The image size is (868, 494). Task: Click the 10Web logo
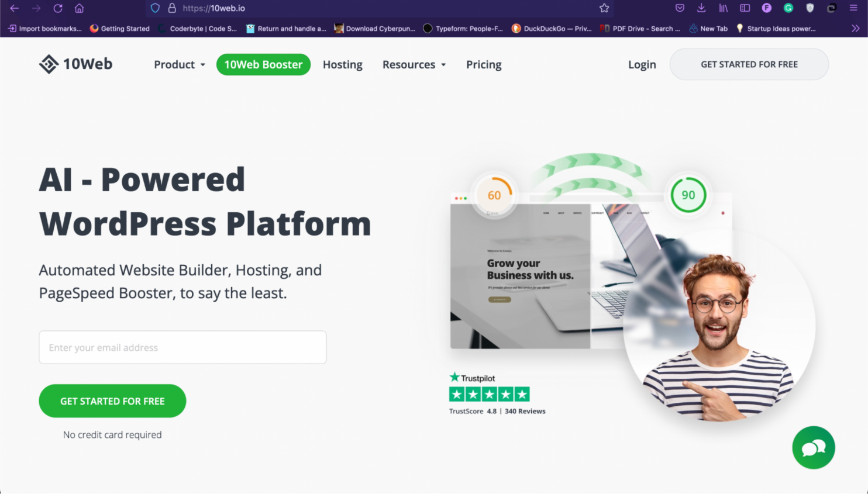[x=75, y=64]
